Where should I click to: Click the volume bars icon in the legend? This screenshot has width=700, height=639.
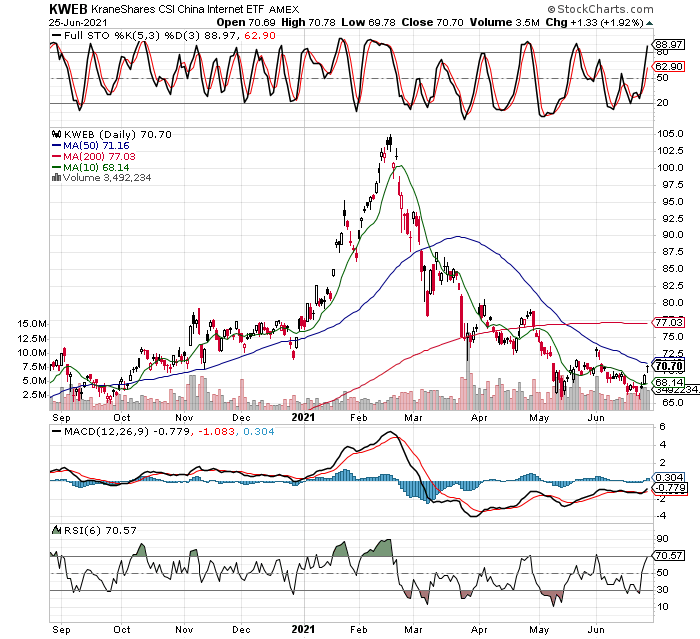click(x=56, y=177)
